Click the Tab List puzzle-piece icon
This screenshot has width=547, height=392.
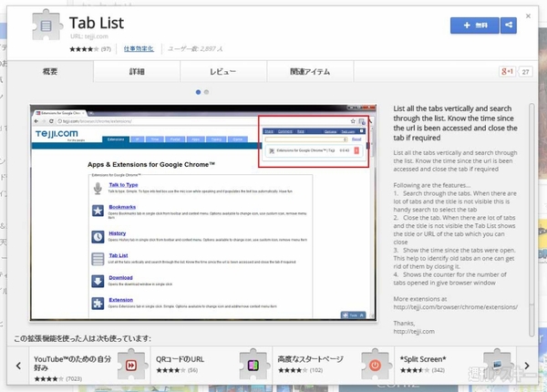47,26
